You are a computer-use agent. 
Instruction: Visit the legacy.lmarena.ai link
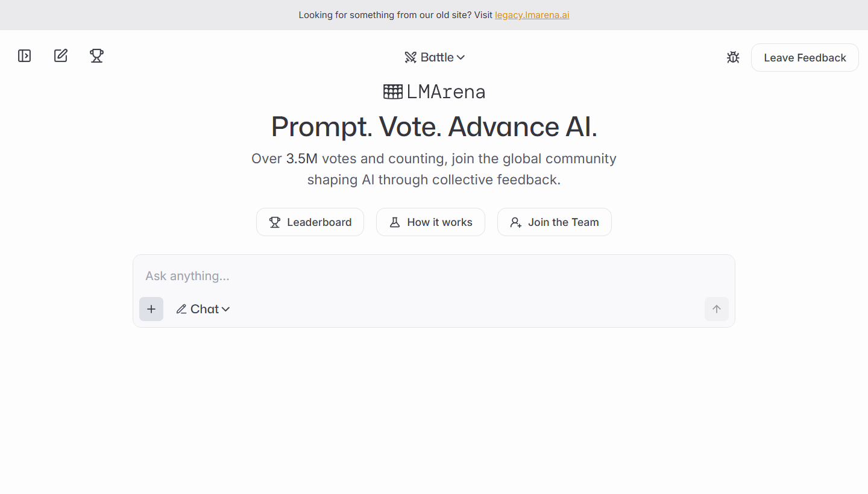coord(532,15)
